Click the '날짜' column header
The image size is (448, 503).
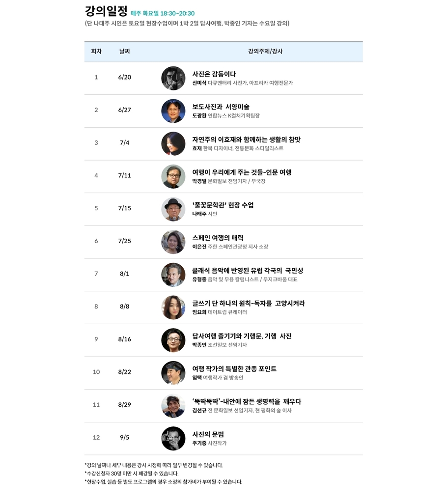(x=125, y=51)
